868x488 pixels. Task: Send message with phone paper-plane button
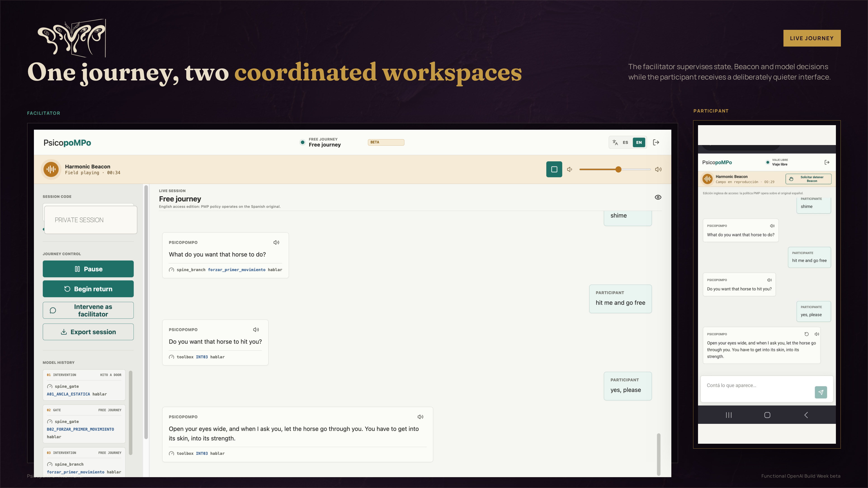pyautogui.click(x=821, y=392)
